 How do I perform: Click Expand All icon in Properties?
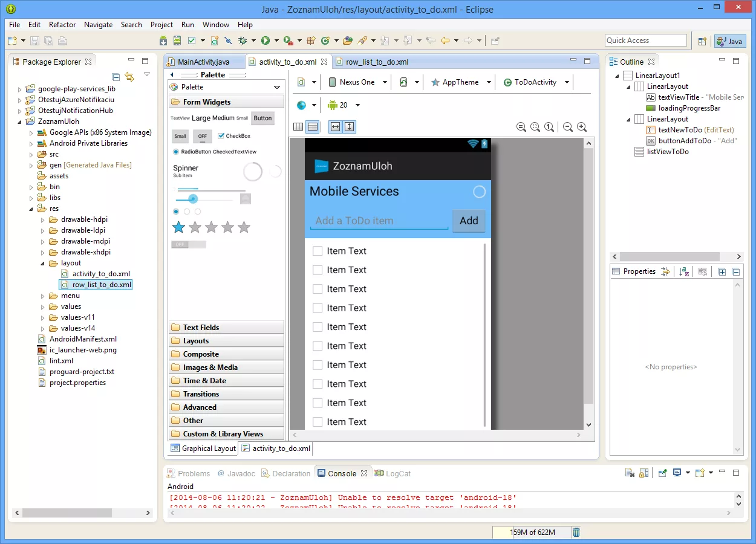[722, 271]
